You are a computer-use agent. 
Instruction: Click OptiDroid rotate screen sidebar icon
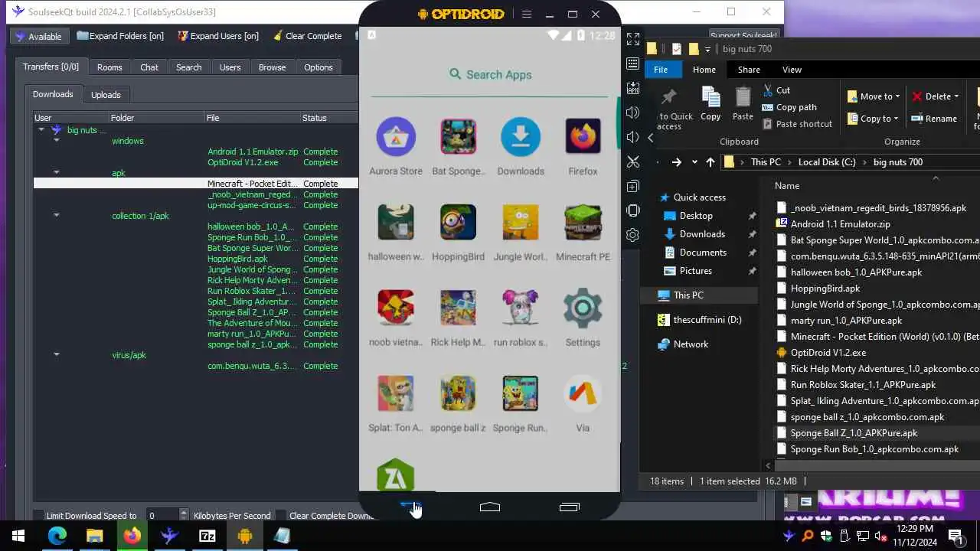click(x=633, y=210)
